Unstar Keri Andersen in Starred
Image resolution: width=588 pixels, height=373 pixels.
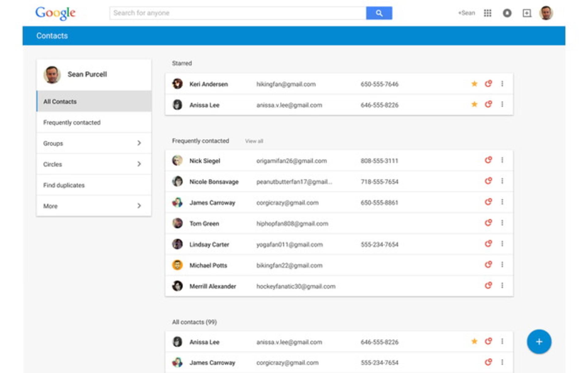[x=474, y=84]
